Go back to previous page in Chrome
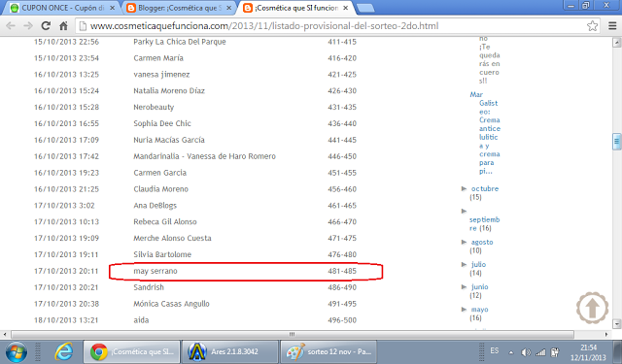The width and height of the screenshot is (622, 364). click(x=11, y=26)
